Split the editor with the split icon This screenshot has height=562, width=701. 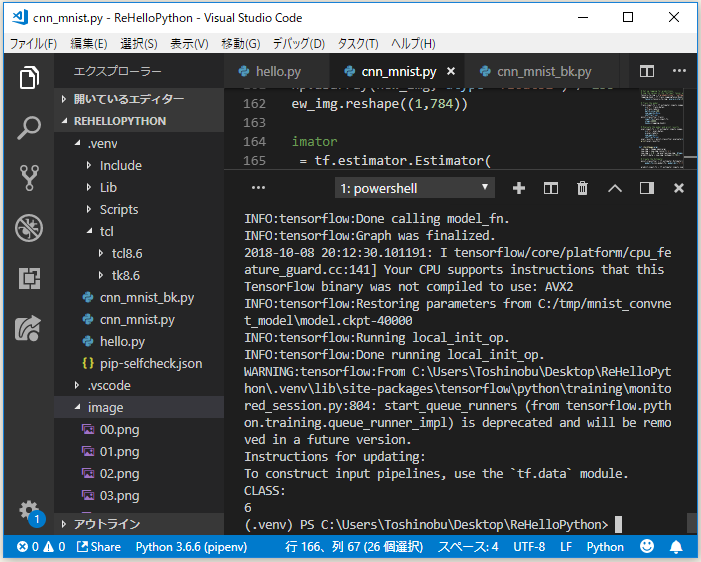[646, 71]
